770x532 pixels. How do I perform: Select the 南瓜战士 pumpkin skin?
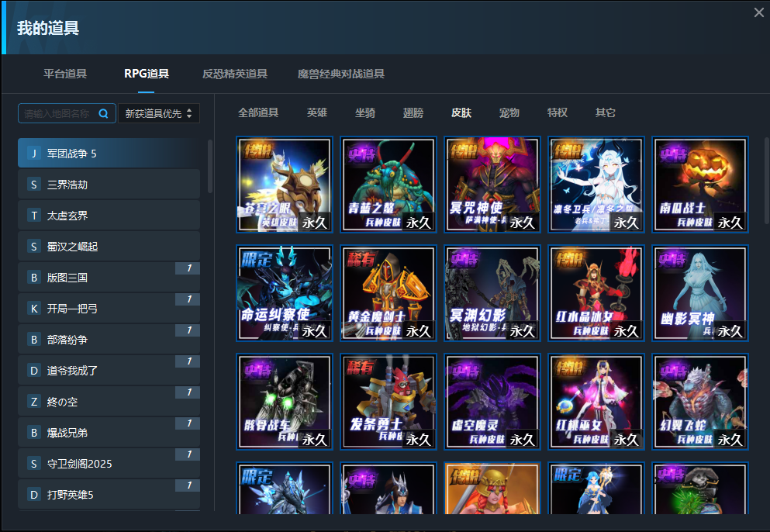700,185
